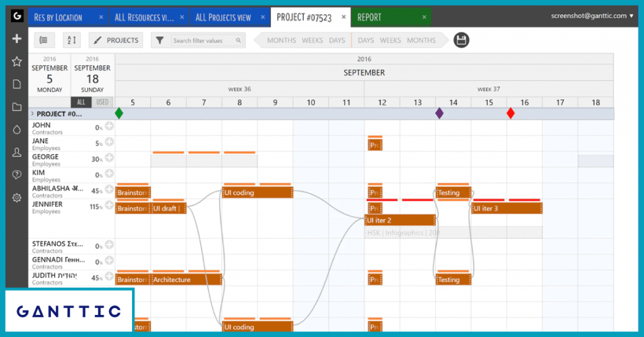This screenshot has width=644, height=337.
Task: Click the plus icon in Abhilasha's row
Action: (x=109, y=189)
